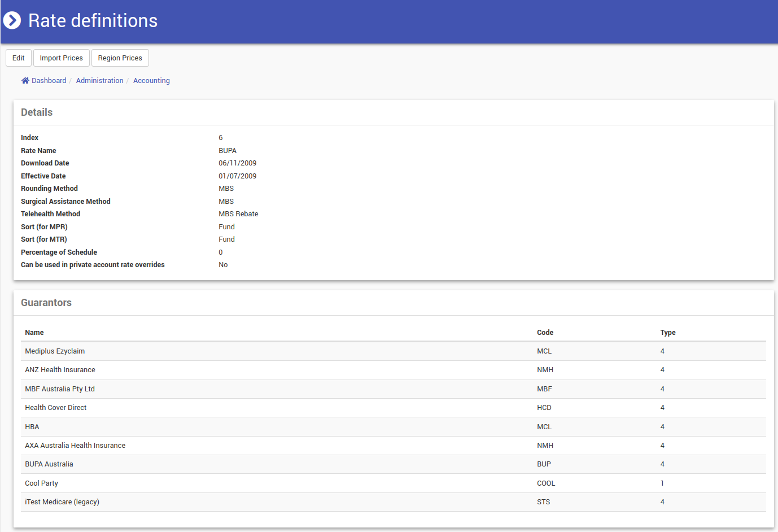This screenshot has height=532, width=778.
Task: Click the circular chevron icon beside Rate definitions
Action: [x=12, y=20]
